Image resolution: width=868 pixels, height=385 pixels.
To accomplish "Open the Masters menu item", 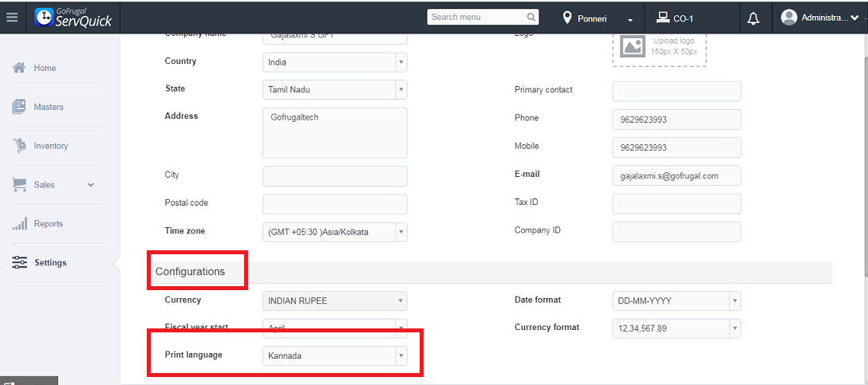I will point(48,107).
